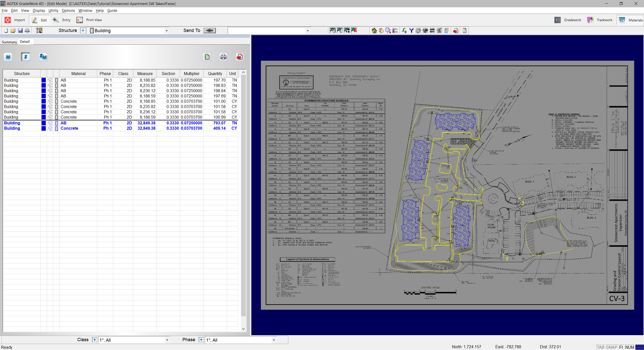Open Print View mode
This screenshot has width=644, height=350.
click(x=89, y=20)
